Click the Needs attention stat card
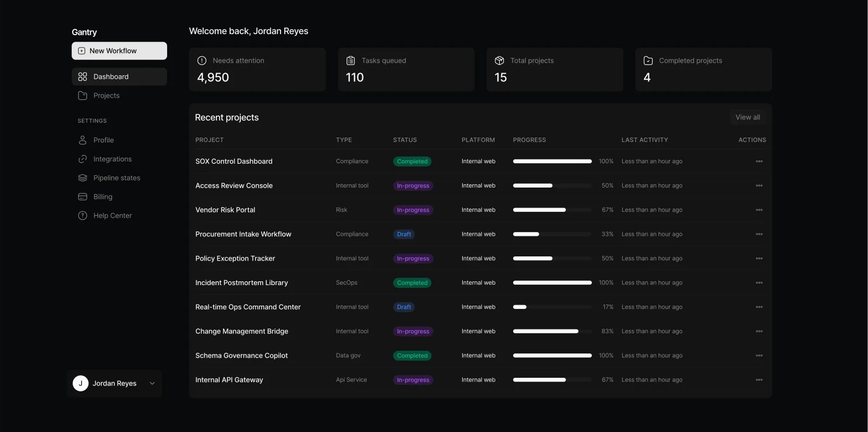868x432 pixels. point(257,69)
